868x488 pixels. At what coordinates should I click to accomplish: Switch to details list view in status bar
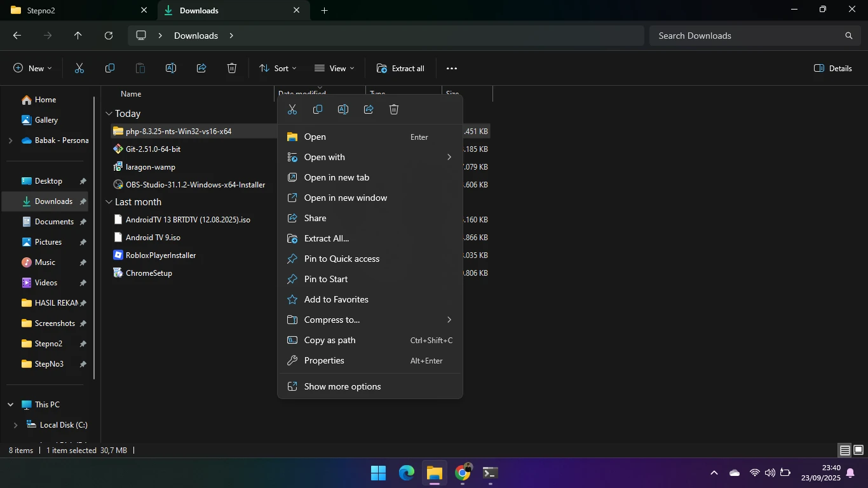click(844, 451)
